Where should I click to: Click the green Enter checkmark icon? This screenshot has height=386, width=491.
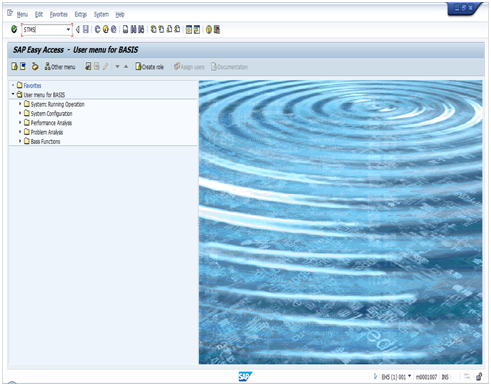tap(14, 29)
